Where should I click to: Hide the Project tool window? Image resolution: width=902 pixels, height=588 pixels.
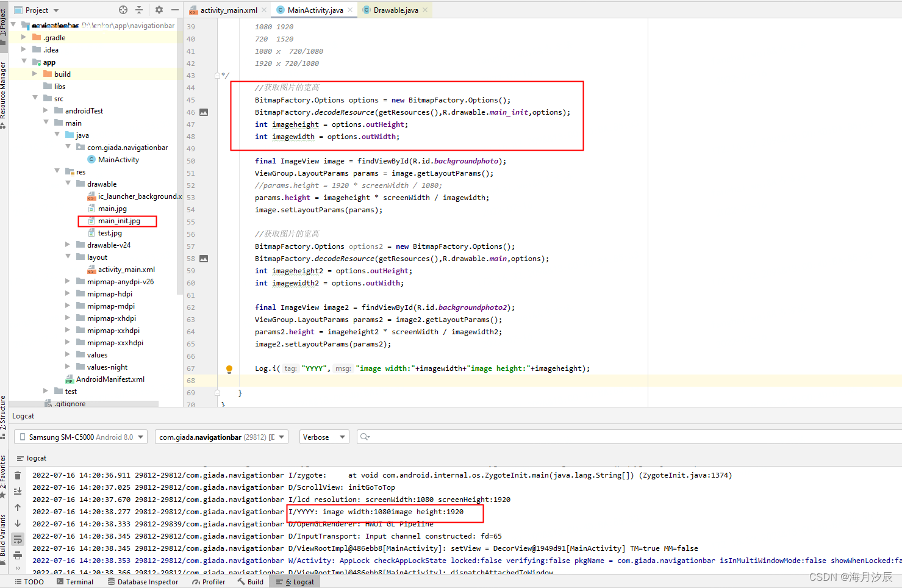175,10
